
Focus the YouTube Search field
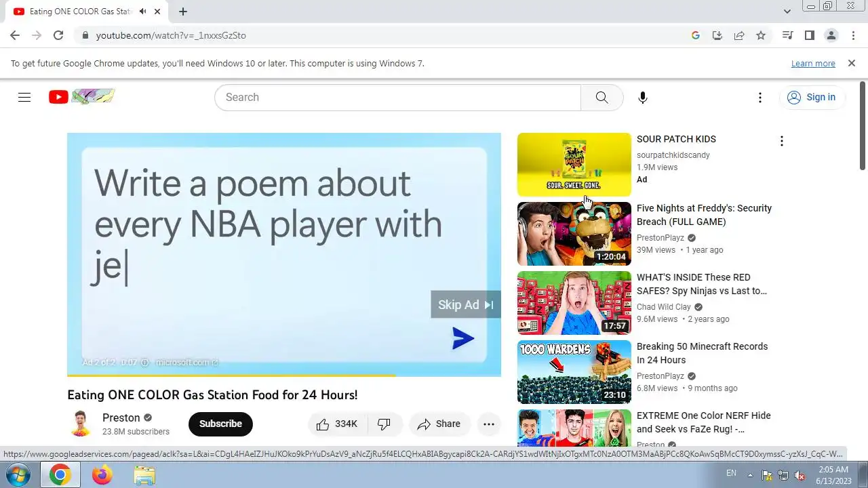pyautogui.click(x=397, y=97)
